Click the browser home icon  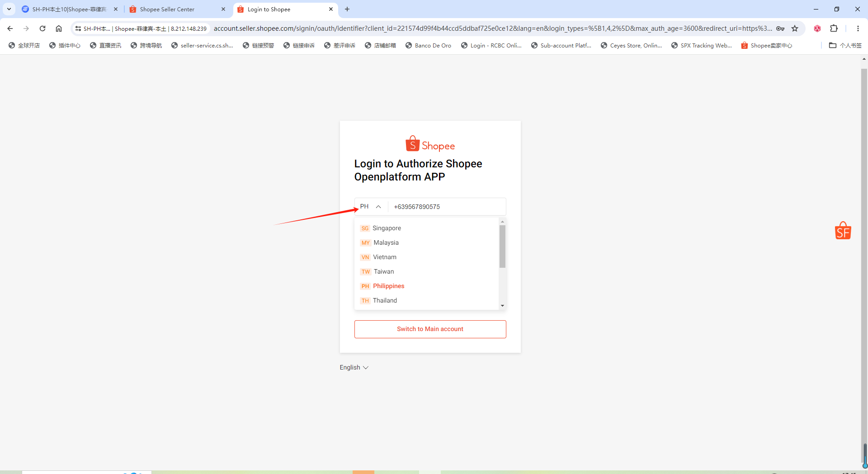point(59,28)
